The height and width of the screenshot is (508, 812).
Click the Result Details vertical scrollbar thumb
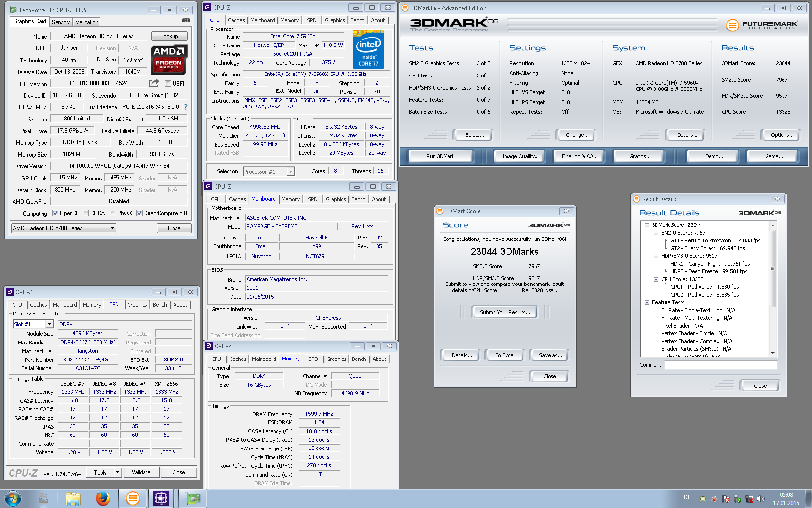[x=773, y=269]
